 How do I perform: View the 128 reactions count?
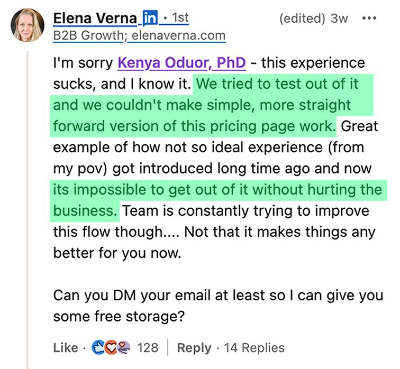(148, 348)
